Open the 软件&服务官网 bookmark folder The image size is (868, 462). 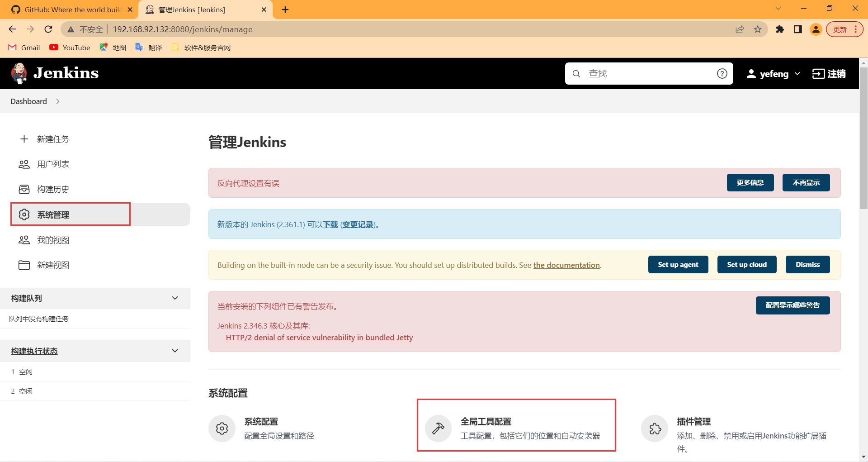pyautogui.click(x=201, y=48)
